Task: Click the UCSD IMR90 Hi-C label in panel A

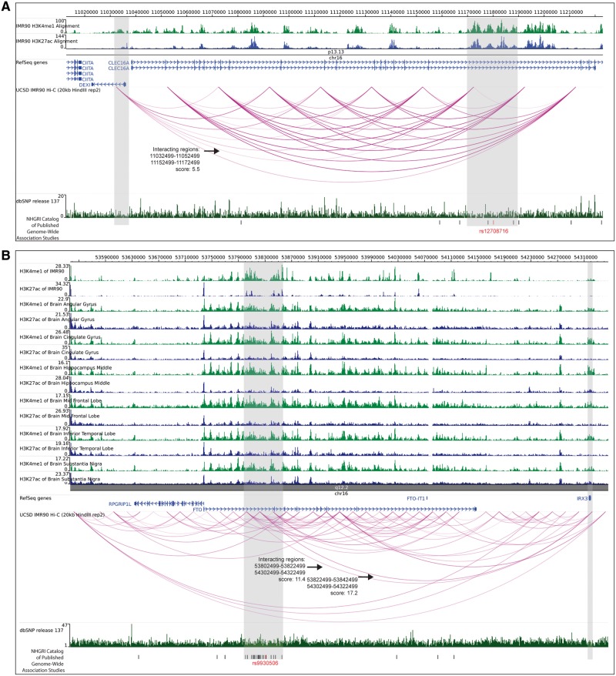Action: 59,90
